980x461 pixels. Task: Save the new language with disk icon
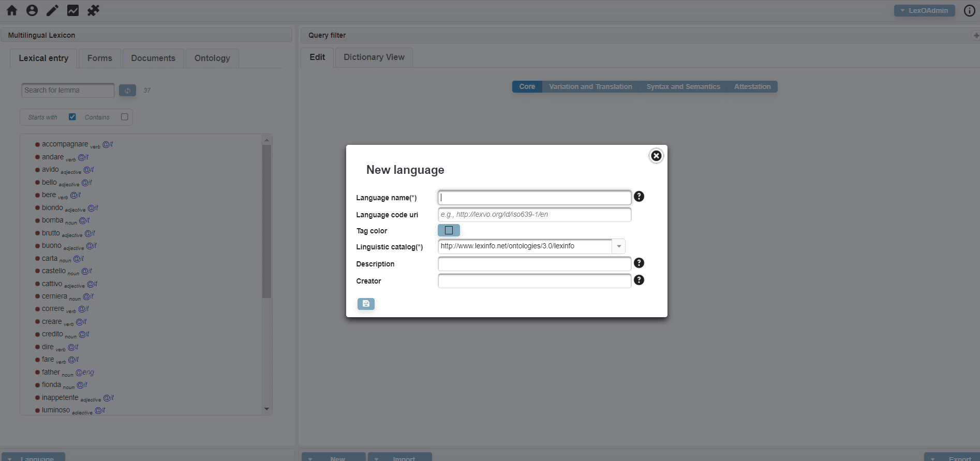[x=366, y=304]
